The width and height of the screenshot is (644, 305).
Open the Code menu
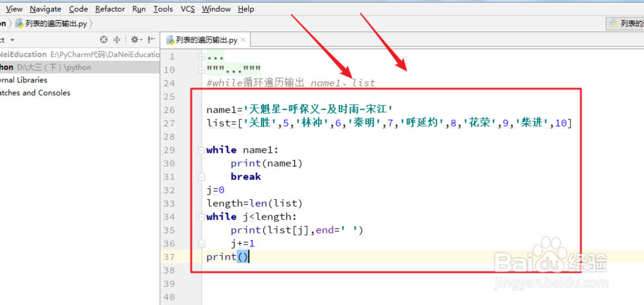(78, 8)
